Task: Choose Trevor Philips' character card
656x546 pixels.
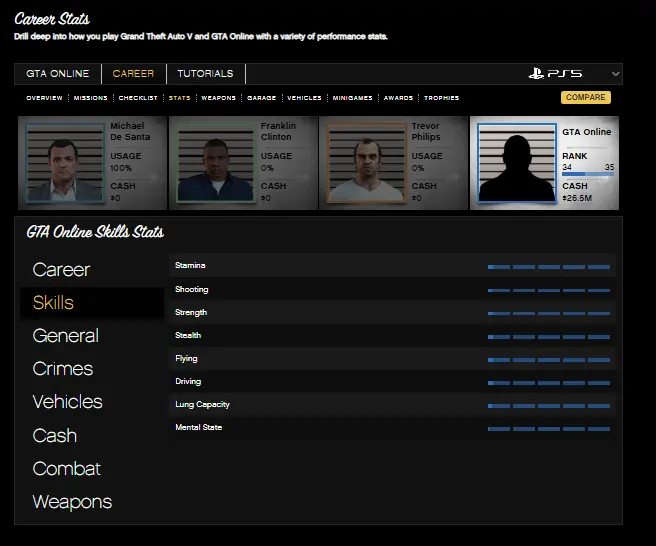Action: [392, 163]
